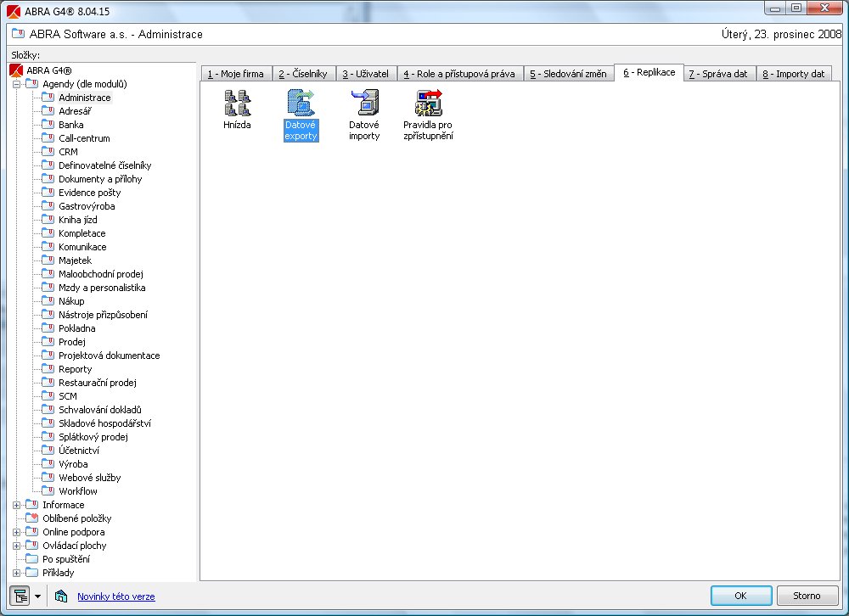The height and width of the screenshot is (616, 849).
Task: Click the Komunikace folder icon
Action: [x=48, y=247]
